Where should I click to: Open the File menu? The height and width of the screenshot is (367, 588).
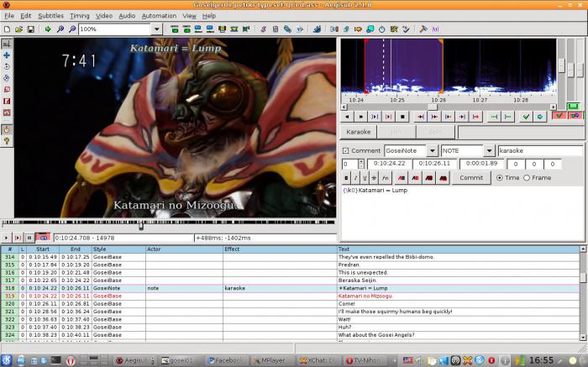tap(9, 16)
